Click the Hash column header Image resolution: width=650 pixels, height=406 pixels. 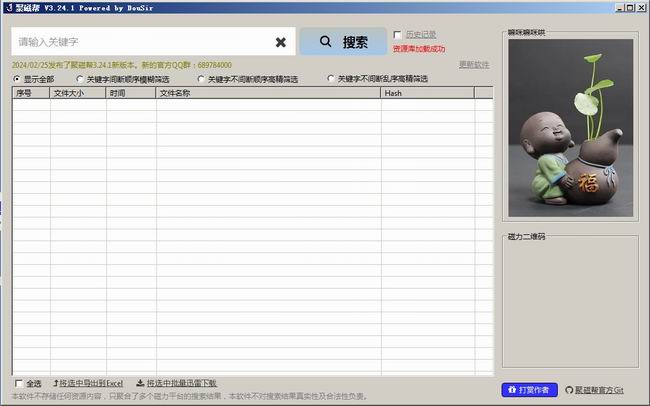tap(427, 93)
